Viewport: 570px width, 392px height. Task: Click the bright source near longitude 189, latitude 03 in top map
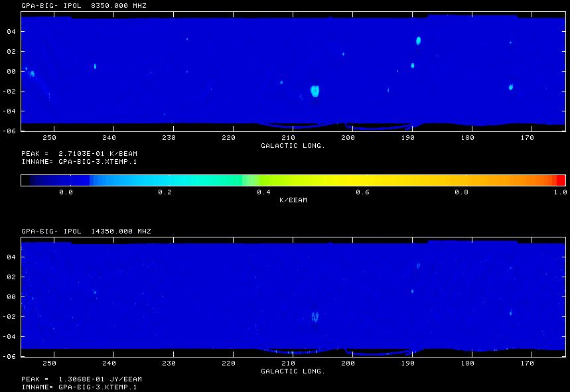click(x=419, y=40)
